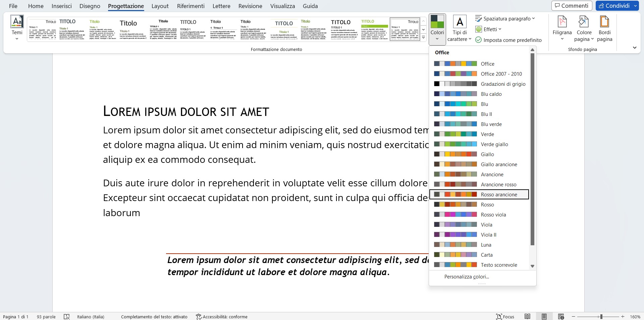This screenshot has width=644, height=320.
Task: Click Personalizza colori
Action: (467, 276)
